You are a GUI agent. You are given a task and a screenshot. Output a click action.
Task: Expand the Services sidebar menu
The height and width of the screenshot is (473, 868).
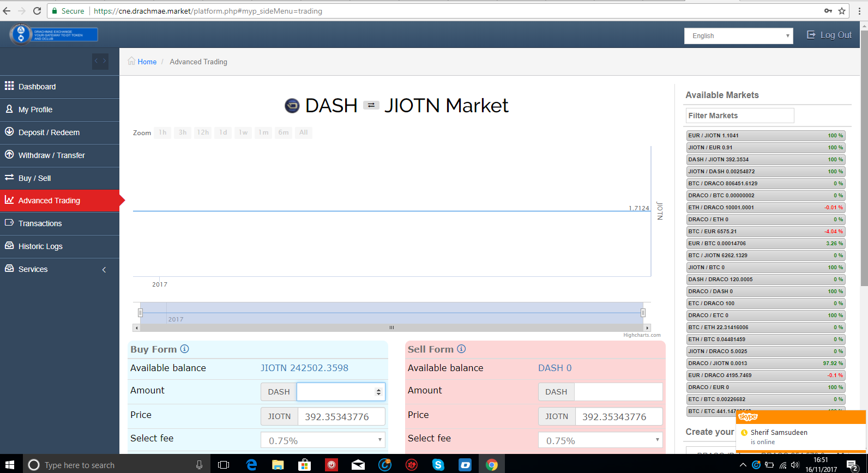point(59,269)
